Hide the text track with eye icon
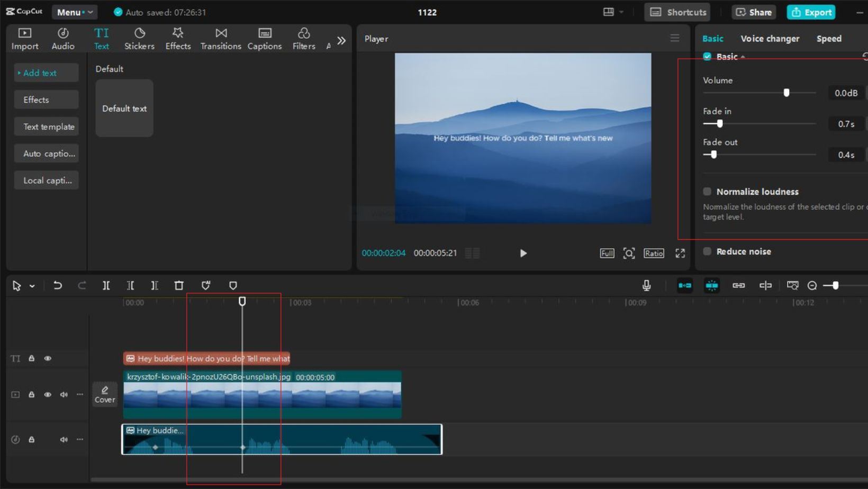The width and height of the screenshot is (868, 489). [x=48, y=359]
